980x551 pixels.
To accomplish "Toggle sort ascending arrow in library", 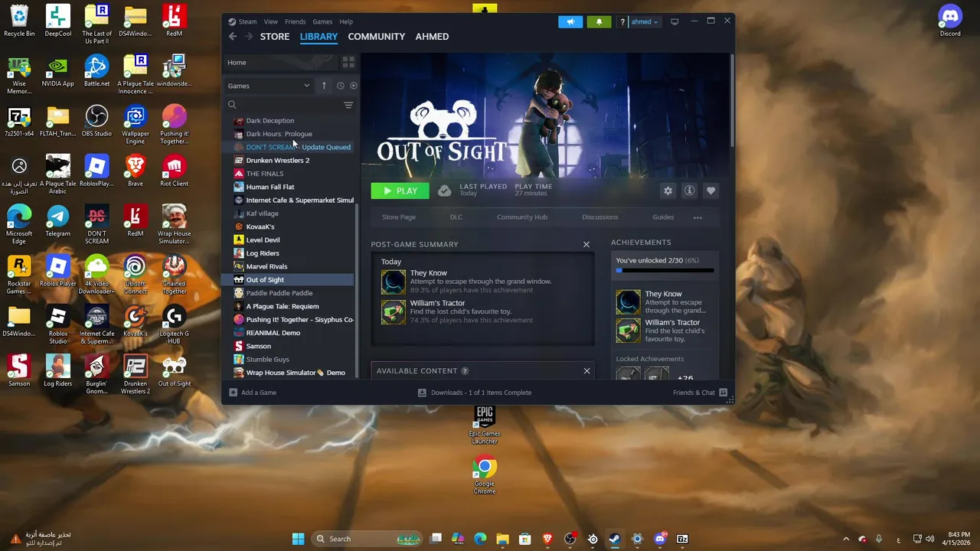I will click(x=324, y=86).
